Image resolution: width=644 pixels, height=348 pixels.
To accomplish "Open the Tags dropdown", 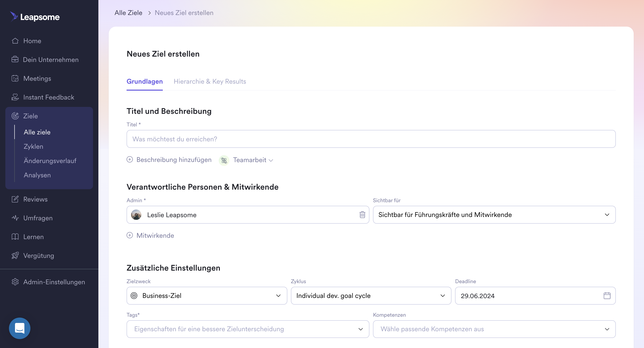I will 248,329.
